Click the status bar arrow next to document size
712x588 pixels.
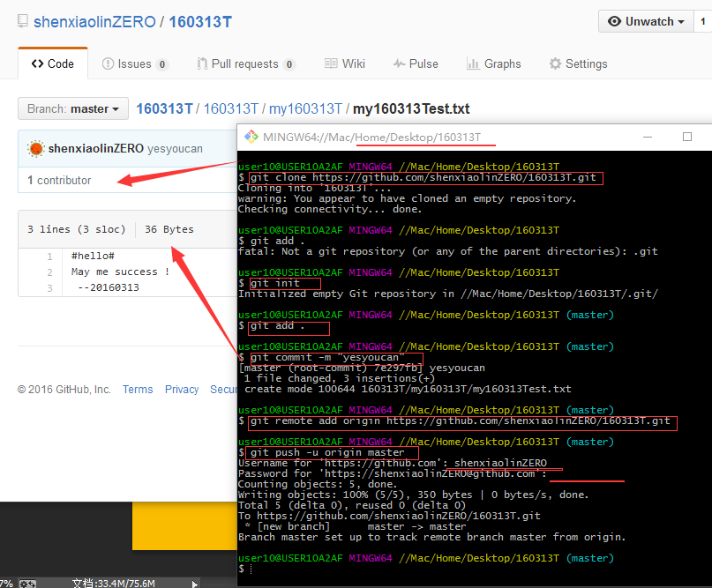194,584
